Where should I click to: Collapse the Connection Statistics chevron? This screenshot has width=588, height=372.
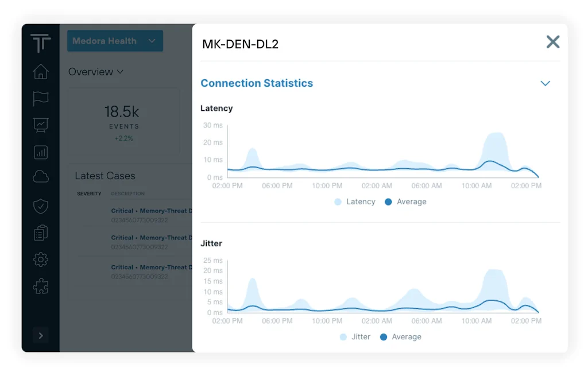[x=545, y=84]
